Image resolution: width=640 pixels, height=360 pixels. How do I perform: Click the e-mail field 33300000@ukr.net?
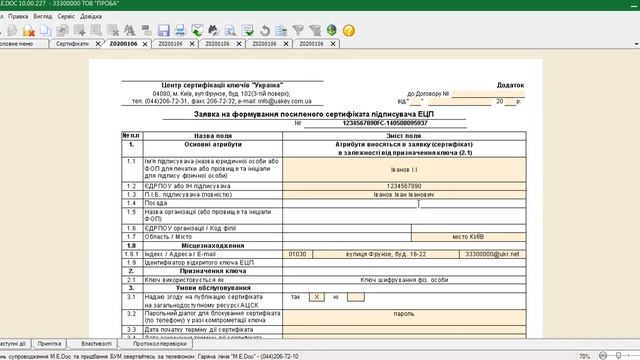[x=493, y=254]
